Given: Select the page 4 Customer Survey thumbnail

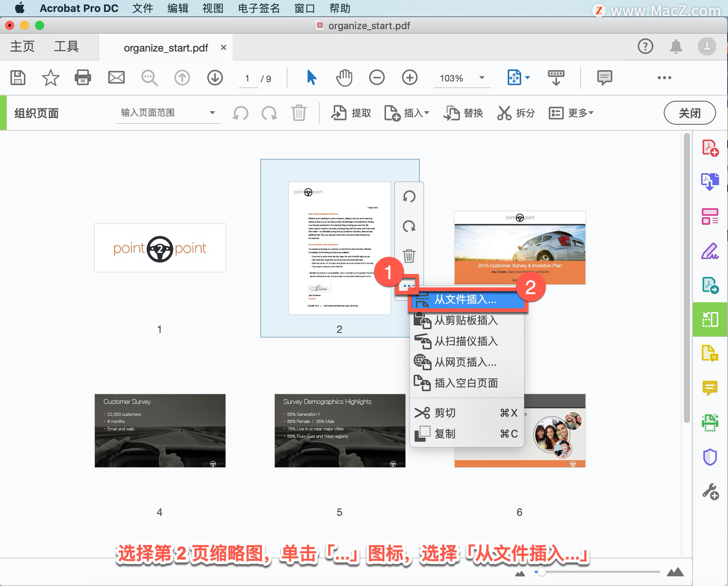Looking at the screenshot, I should pos(160,430).
